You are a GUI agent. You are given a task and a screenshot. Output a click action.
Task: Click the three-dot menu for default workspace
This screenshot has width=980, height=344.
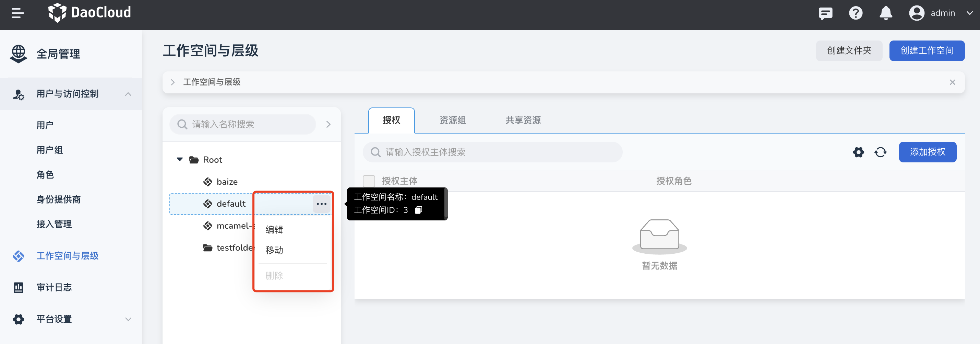322,204
